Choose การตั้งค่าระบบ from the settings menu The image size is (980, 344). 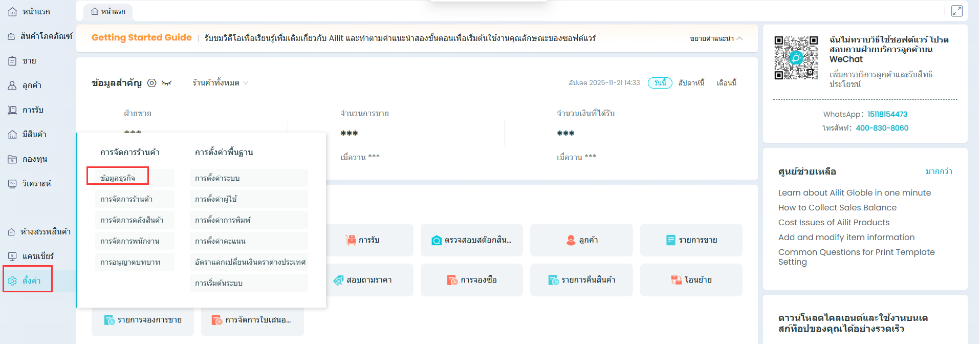tap(217, 178)
